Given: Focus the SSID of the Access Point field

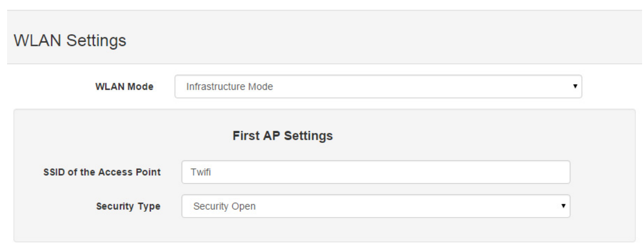Looking at the screenshot, I should tap(376, 172).
